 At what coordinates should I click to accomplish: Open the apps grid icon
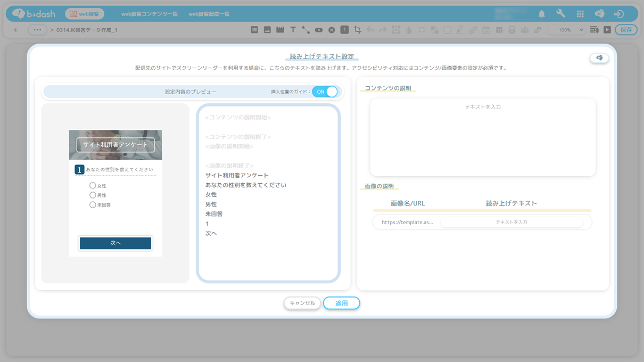point(580,14)
